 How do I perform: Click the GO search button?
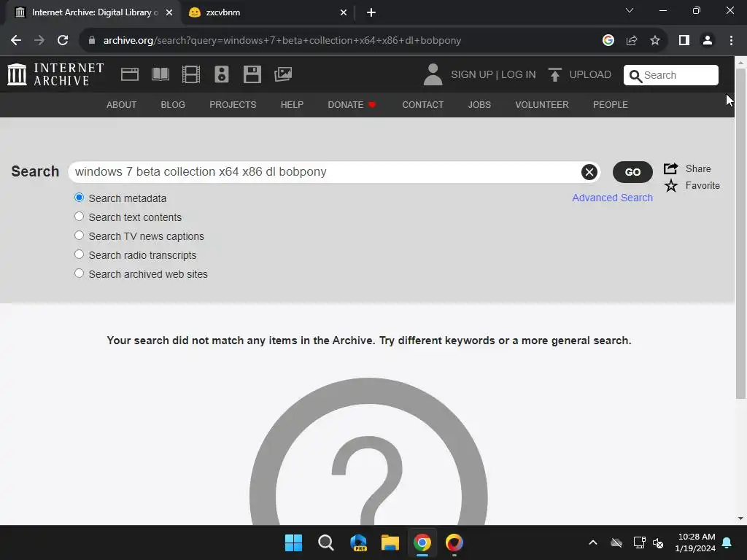pyautogui.click(x=632, y=172)
